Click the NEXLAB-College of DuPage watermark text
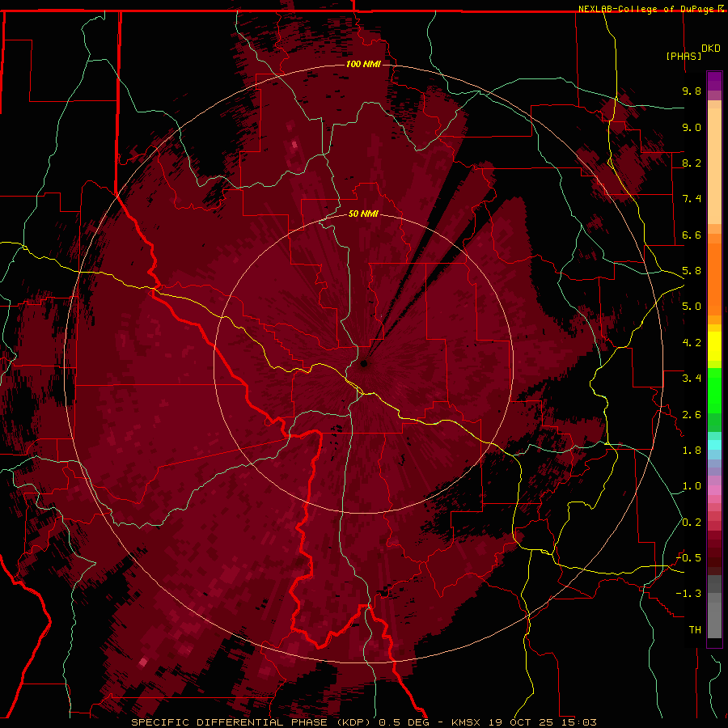Image resolution: width=728 pixels, height=728 pixels. [647, 9]
